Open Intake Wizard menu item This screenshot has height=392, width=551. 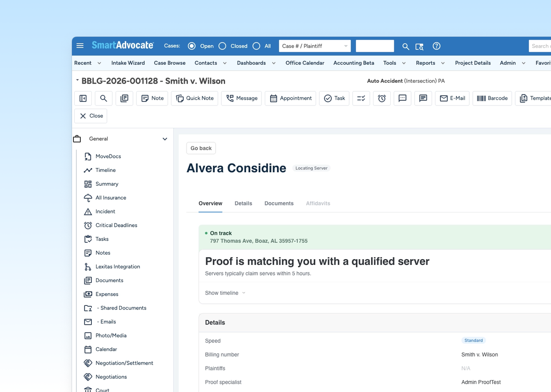(x=128, y=63)
